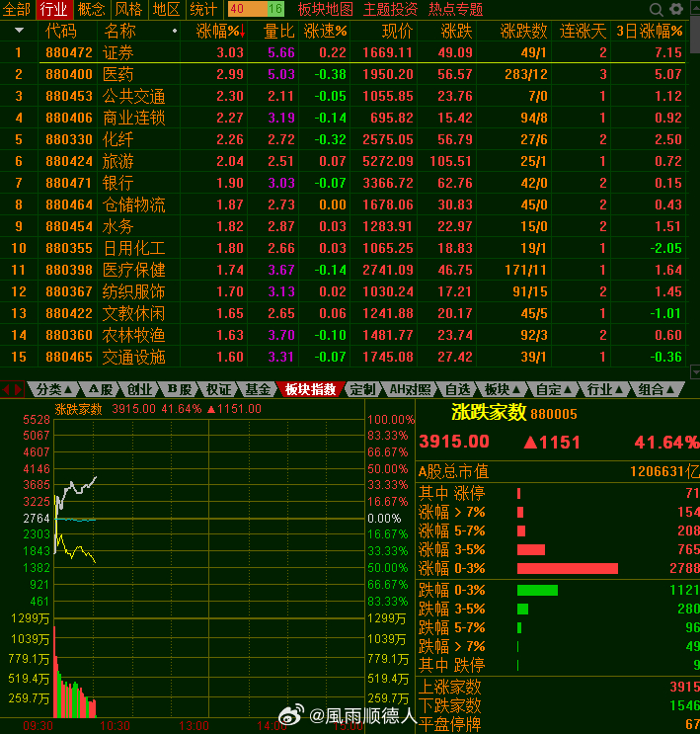Sort by 涨幅% column header
Viewport: 700px width, 734px height.
pyautogui.click(x=220, y=32)
